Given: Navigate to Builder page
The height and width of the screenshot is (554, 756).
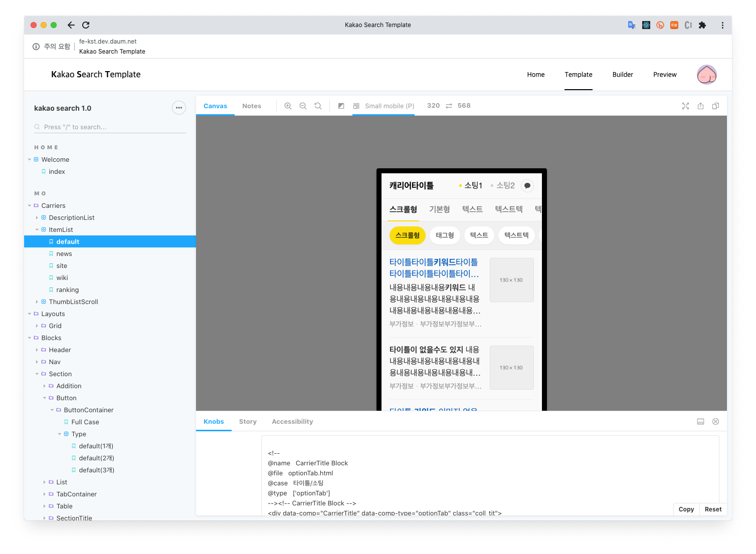Looking at the screenshot, I should coord(623,75).
